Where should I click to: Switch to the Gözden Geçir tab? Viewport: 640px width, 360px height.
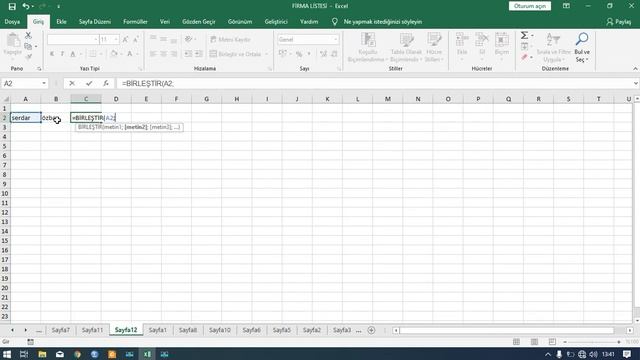tap(199, 22)
